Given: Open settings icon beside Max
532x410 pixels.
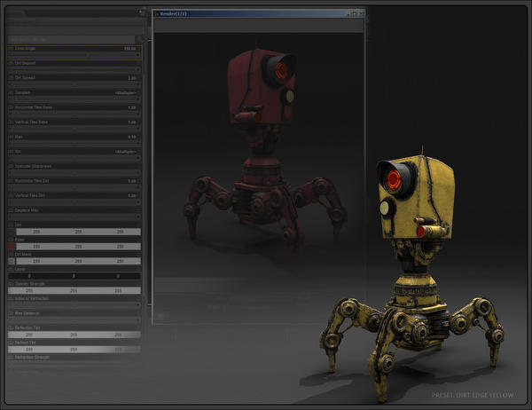Looking at the screenshot, I should pyautogui.click(x=11, y=137).
